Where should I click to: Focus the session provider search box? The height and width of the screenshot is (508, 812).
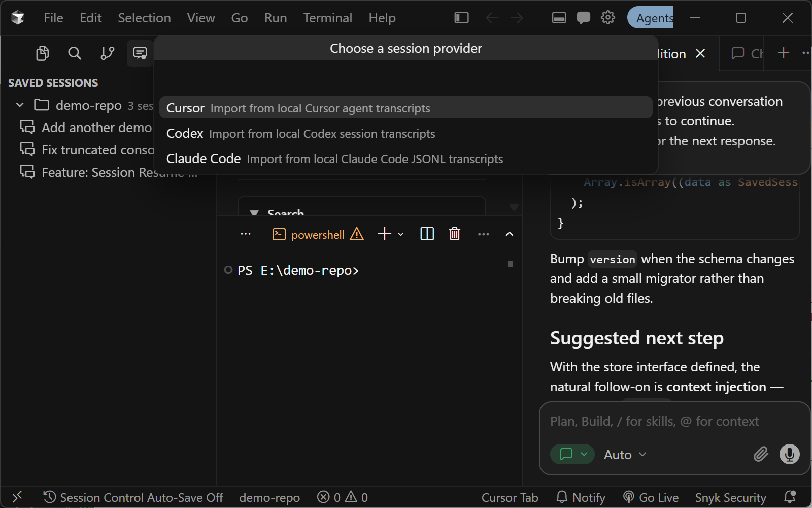click(405, 77)
